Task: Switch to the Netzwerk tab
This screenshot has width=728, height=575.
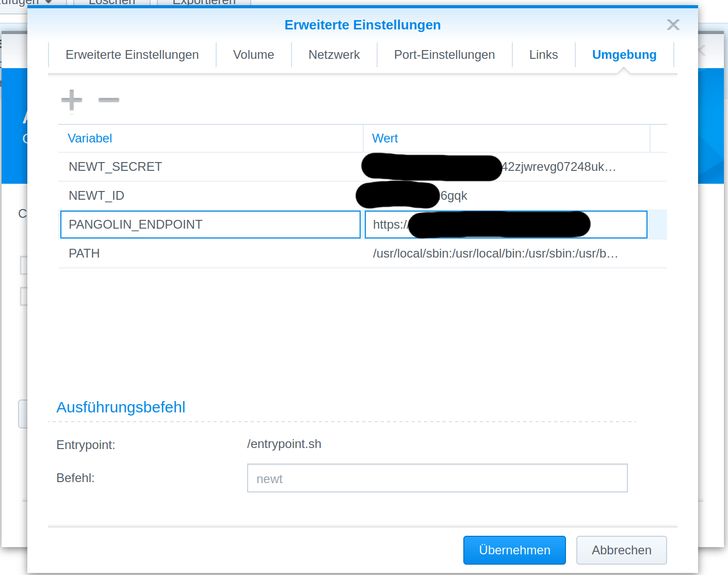Action: tap(334, 55)
